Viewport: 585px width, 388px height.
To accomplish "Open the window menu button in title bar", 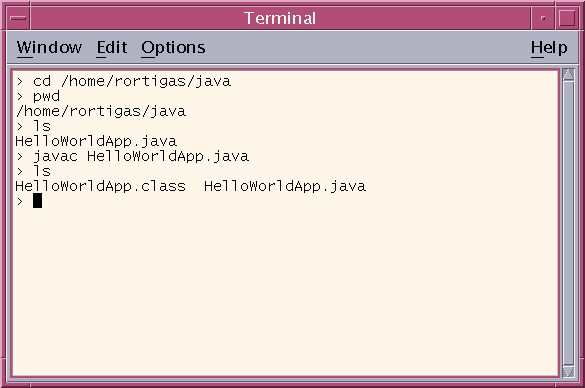I will [19, 18].
